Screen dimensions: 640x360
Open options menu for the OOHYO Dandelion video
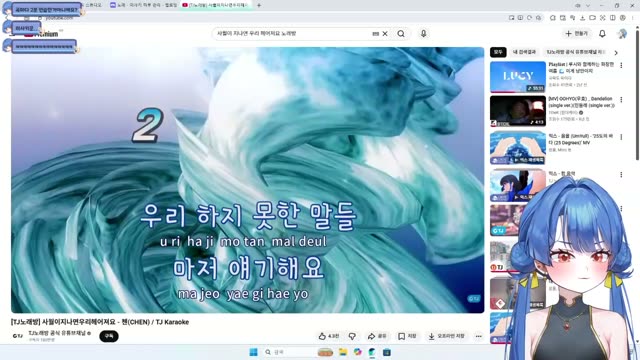point(621,100)
